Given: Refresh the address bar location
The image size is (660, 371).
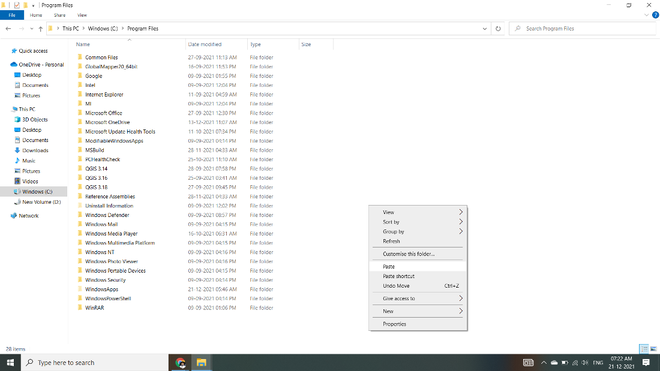Looking at the screenshot, I should 498,29.
